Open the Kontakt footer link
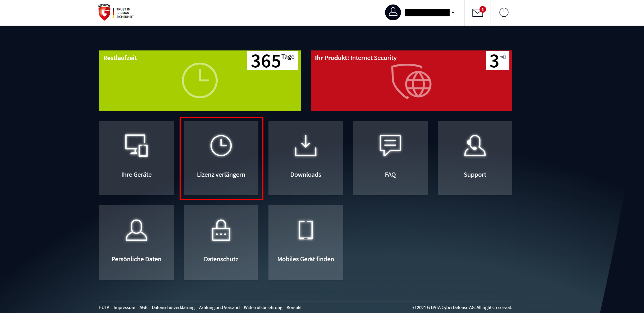 (x=294, y=307)
